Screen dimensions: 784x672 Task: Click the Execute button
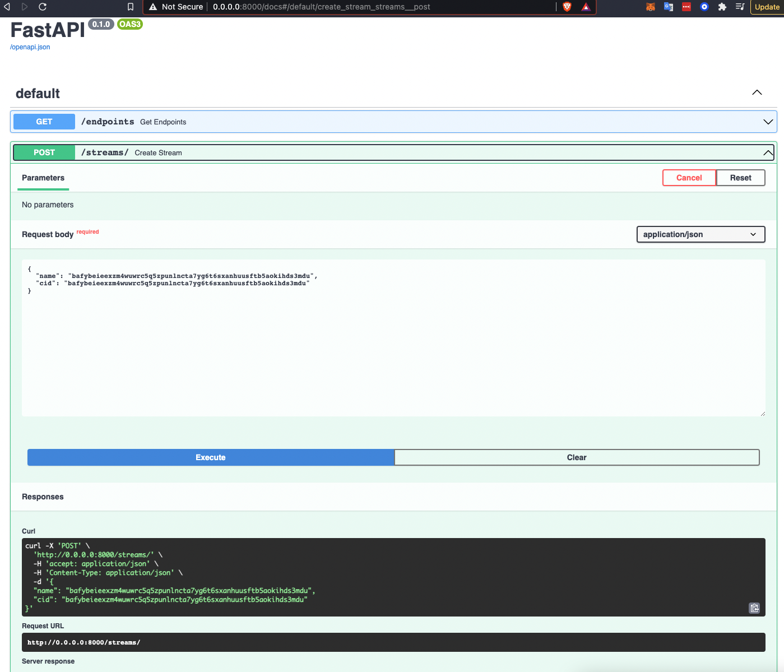coord(211,457)
